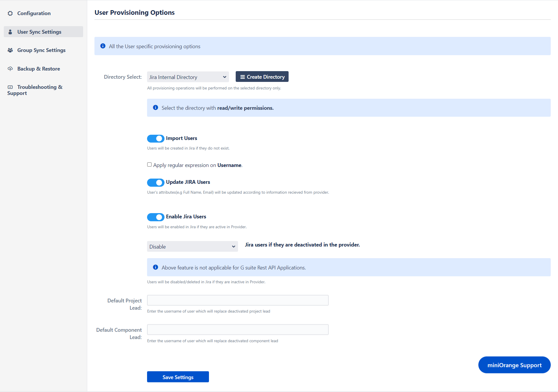Enable the Apply regular expression checkbox

coord(149,165)
